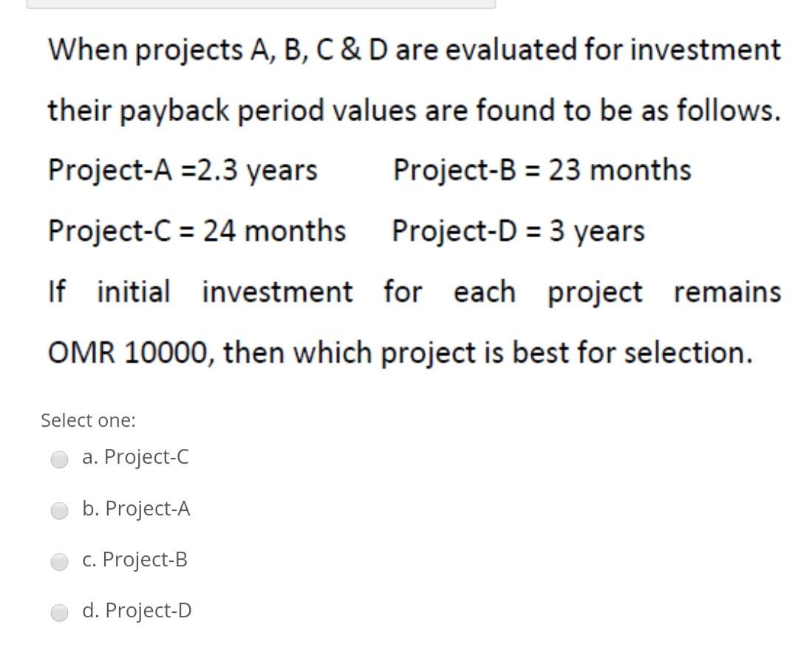Click the answer label 'c. Project-B'

pos(135,560)
